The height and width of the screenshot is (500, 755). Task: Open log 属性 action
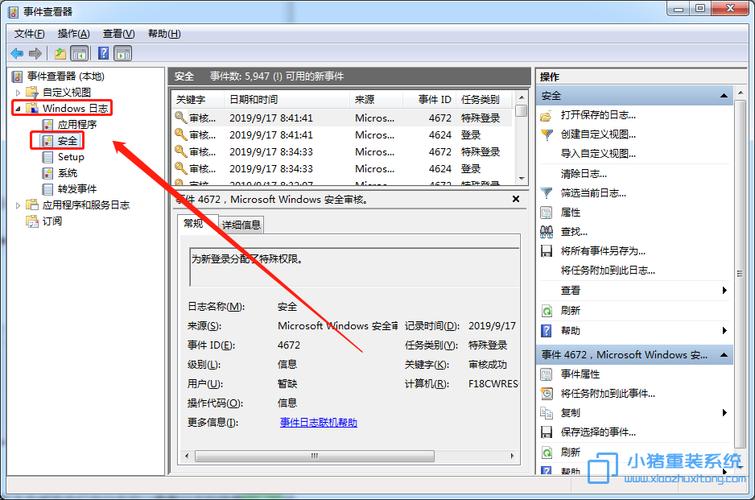[571, 212]
